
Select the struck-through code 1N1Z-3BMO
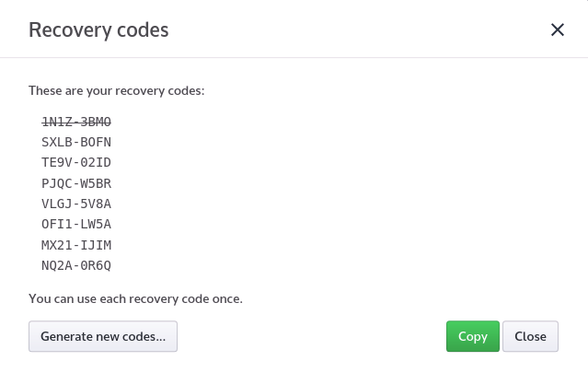pyautogui.click(x=76, y=122)
